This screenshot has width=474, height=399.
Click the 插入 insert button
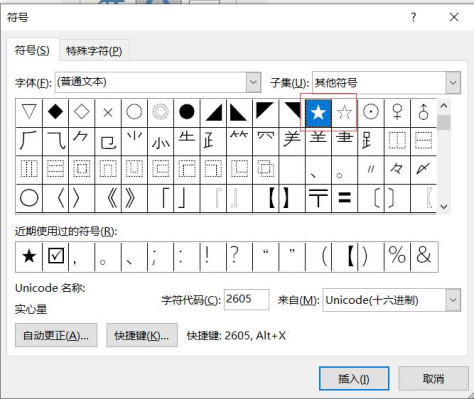click(354, 379)
